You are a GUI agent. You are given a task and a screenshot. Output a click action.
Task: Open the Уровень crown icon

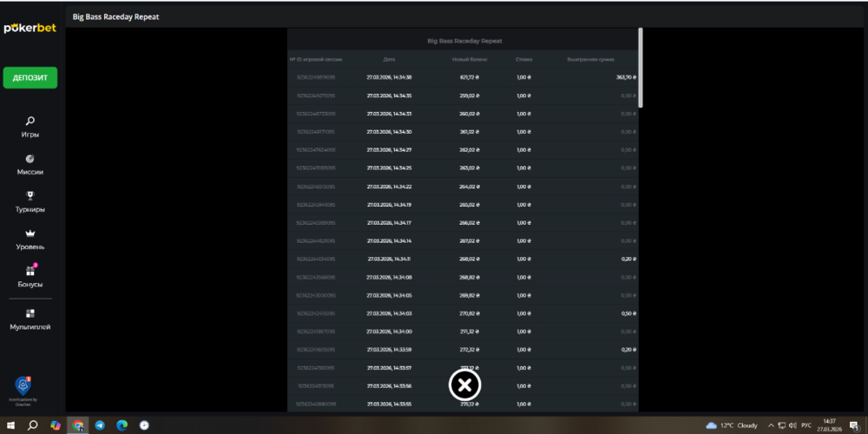30,233
